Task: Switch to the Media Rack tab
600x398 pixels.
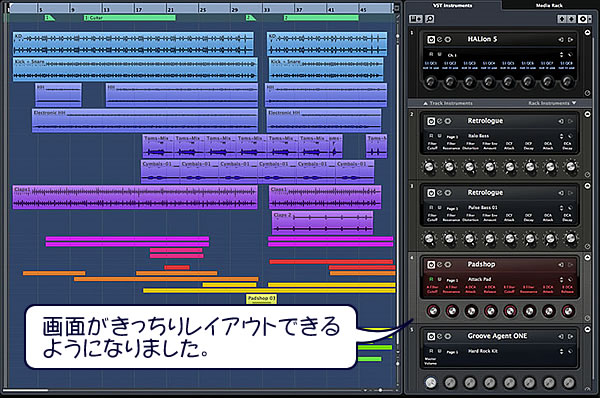Action: point(549,5)
